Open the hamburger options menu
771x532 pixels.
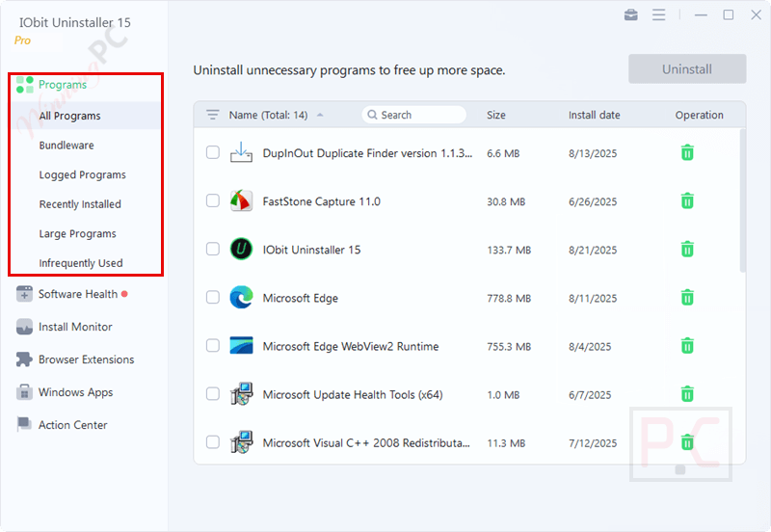[659, 14]
